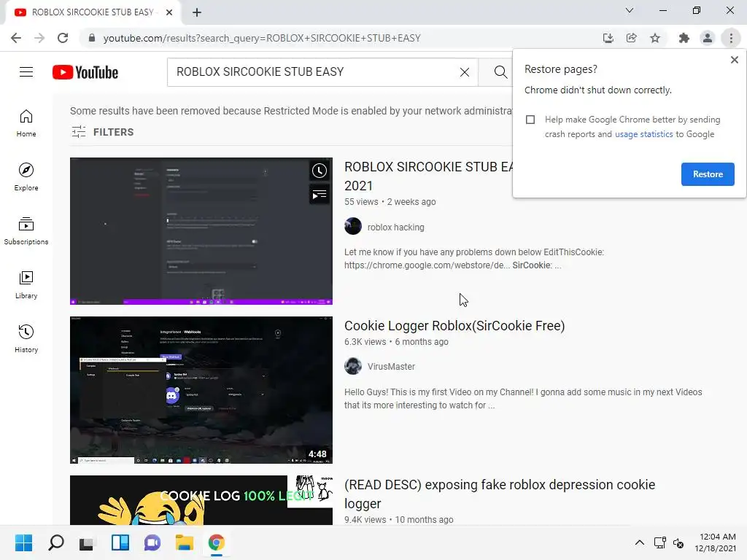Dismiss the Restore pages popup
This screenshot has width=747, height=560.
click(x=734, y=60)
